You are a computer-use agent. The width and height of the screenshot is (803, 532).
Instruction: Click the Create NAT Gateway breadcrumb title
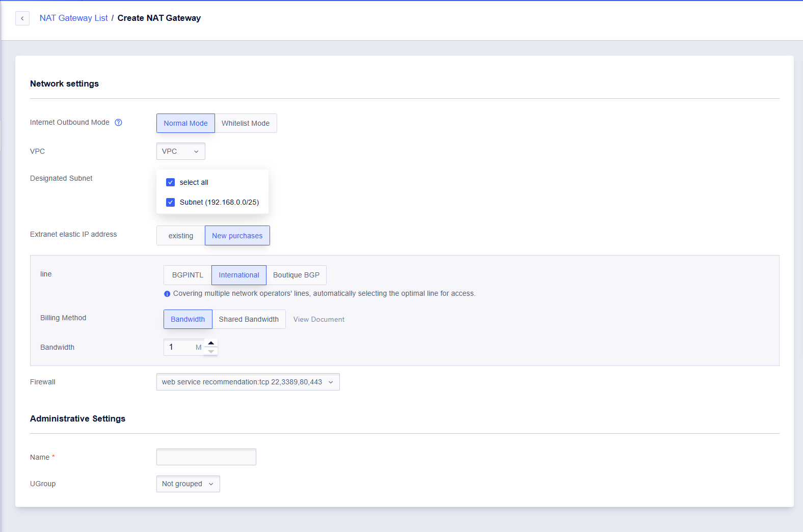click(x=159, y=18)
